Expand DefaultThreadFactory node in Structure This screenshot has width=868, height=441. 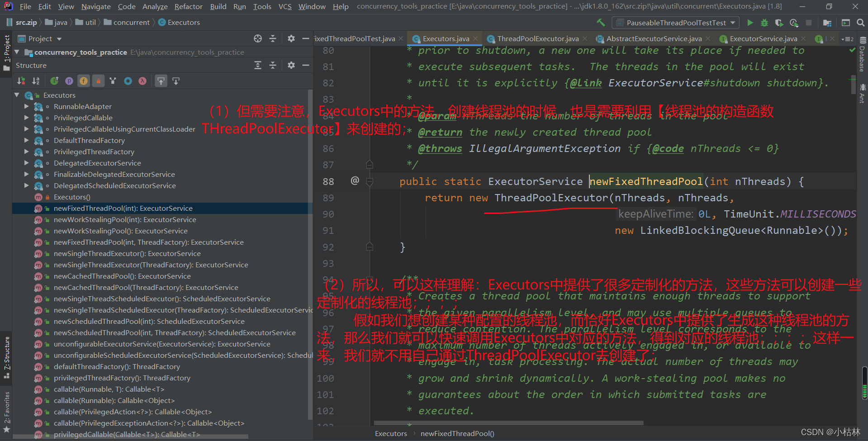click(x=27, y=140)
